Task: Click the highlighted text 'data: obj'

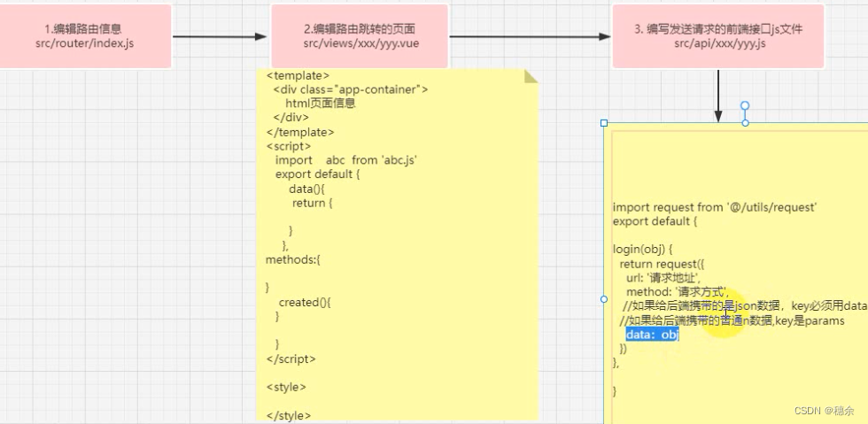Action: [652, 335]
